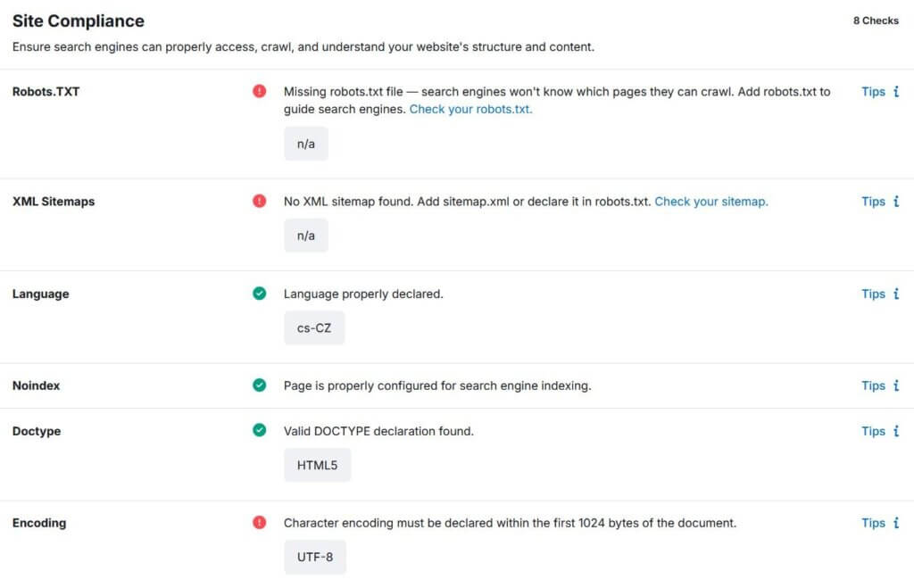Click the red error icon for XML Sitemaps

259,201
